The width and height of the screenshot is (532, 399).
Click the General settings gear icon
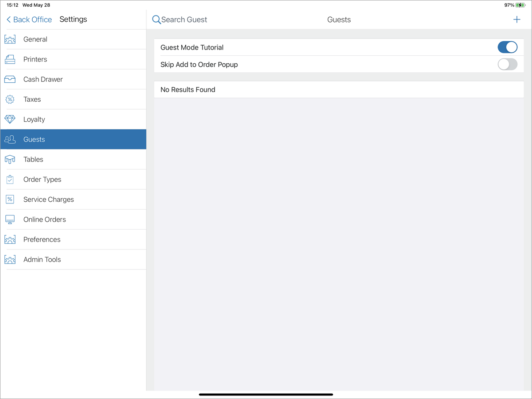10,39
